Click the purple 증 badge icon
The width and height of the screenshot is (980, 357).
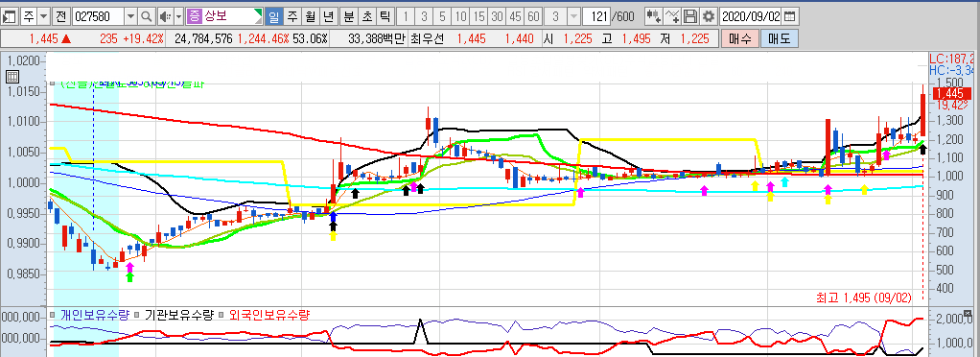click(x=195, y=15)
